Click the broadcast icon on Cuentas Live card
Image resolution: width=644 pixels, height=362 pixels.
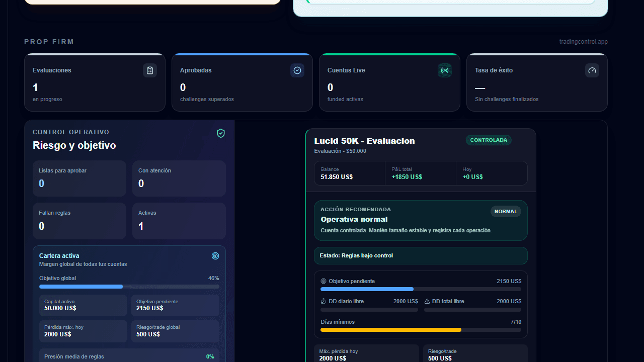[x=445, y=70]
